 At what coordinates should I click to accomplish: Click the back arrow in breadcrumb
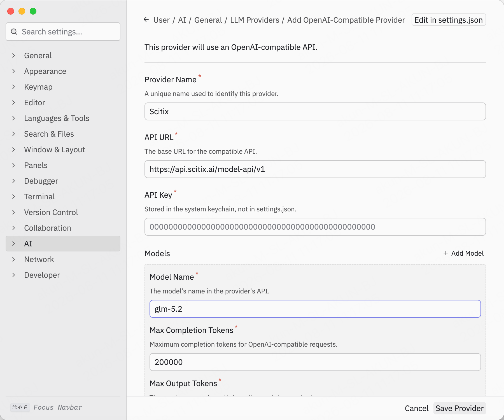tap(146, 20)
